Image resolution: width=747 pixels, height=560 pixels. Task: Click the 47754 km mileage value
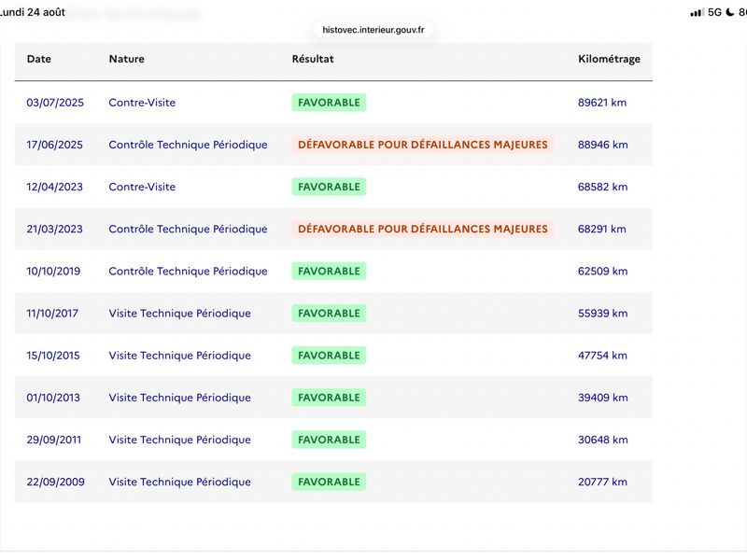pyautogui.click(x=602, y=356)
